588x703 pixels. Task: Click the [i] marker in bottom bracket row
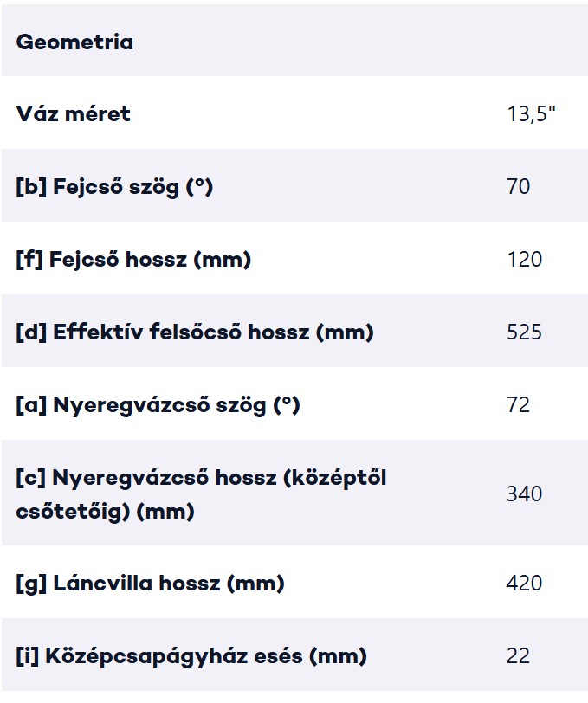28,656
